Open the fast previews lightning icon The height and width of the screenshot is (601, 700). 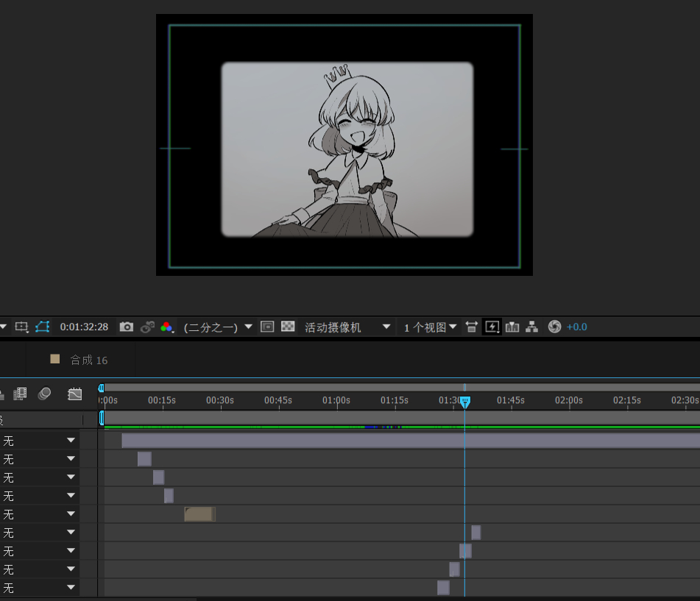click(x=492, y=327)
